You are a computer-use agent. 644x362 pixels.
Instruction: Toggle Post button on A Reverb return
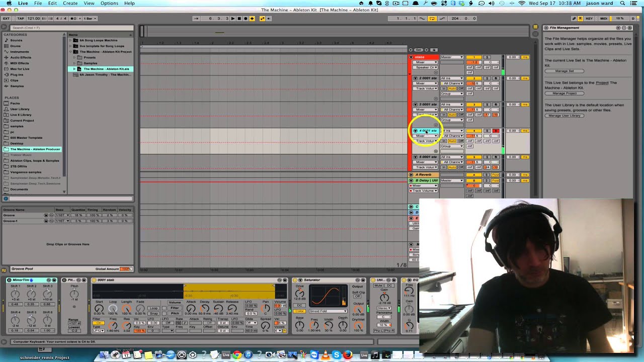click(496, 174)
